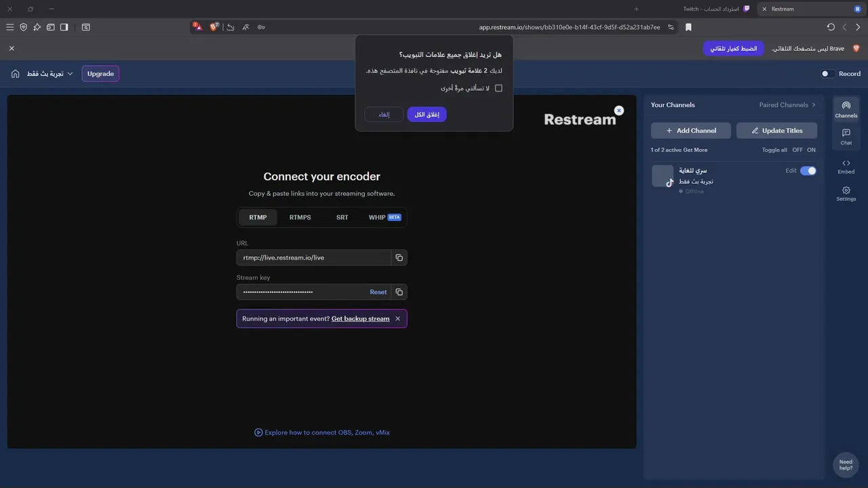868x488 pixels.
Task: Open Explore how to connect OBS link
Action: point(322,432)
